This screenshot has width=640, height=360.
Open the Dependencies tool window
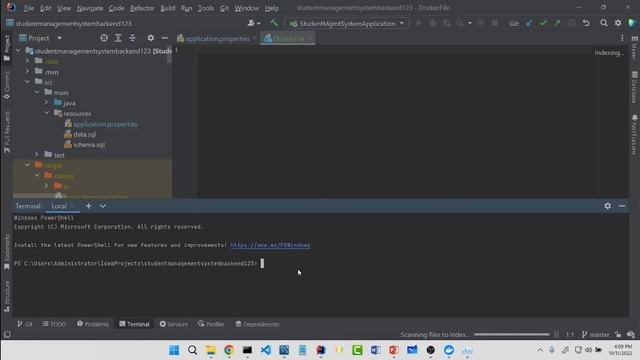click(258, 324)
